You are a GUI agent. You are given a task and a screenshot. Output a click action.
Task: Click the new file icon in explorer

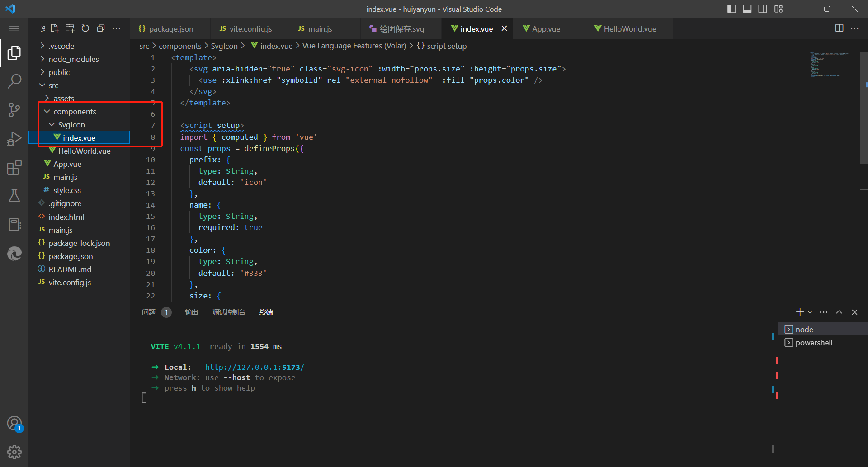55,28
